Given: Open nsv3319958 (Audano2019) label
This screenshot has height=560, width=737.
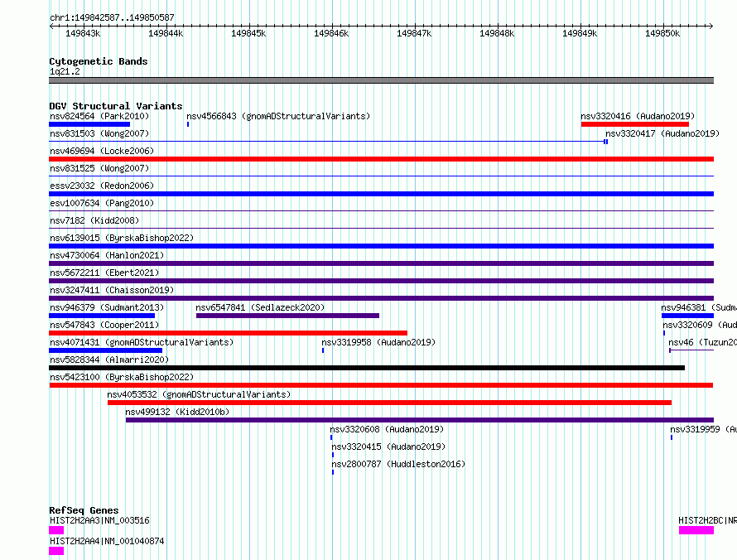Looking at the screenshot, I should click(378, 342).
